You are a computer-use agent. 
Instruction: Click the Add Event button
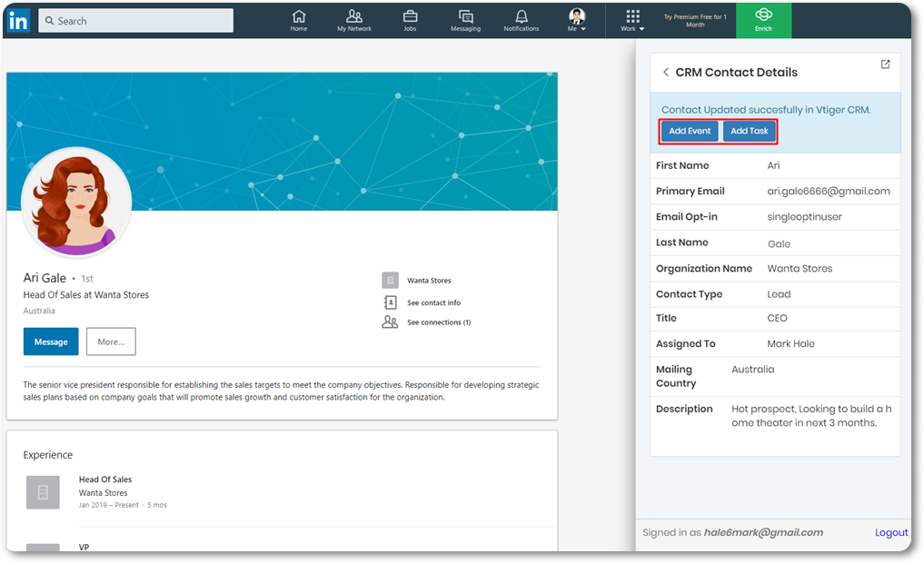(x=690, y=131)
